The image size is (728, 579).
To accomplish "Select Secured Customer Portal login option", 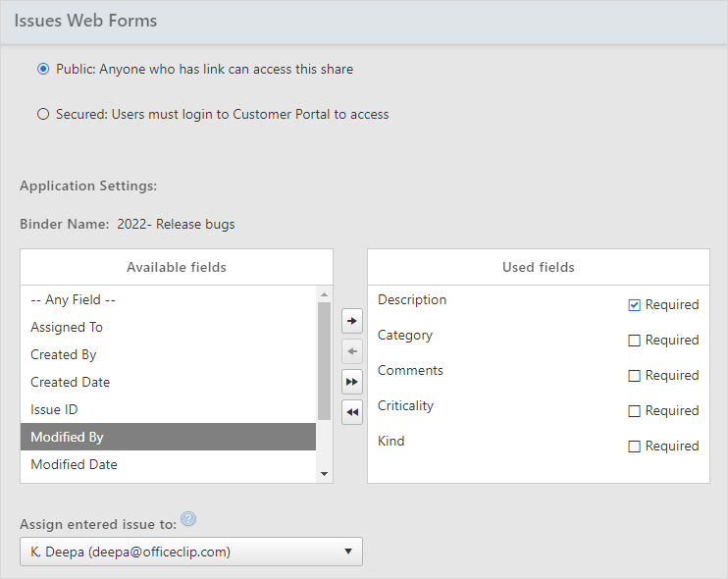I will (43, 114).
